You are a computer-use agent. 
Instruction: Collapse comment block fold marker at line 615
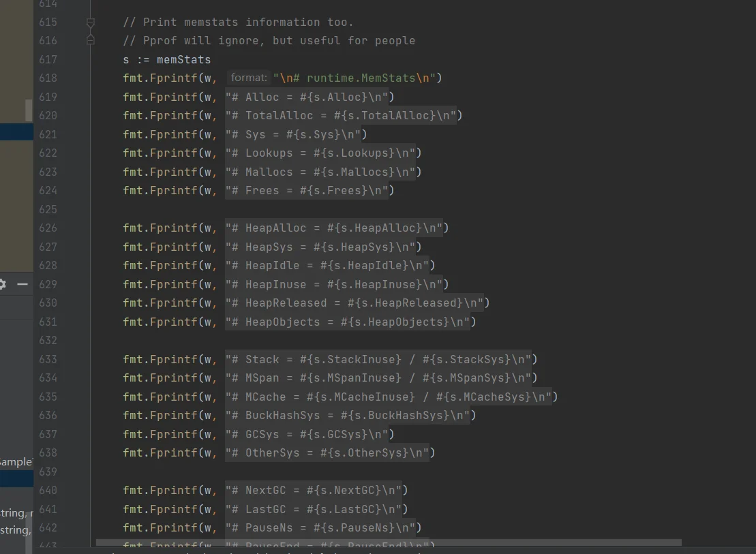click(x=90, y=22)
